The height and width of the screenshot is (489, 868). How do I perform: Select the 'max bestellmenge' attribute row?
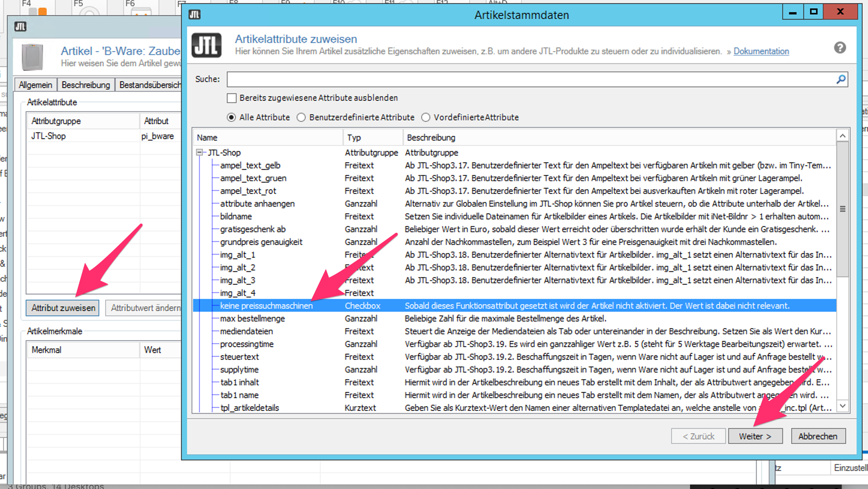252,318
